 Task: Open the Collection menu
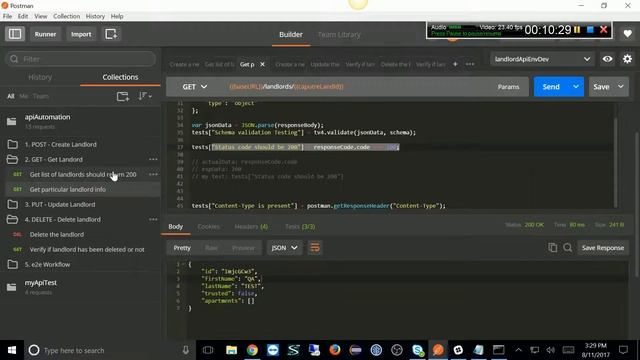[x=67, y=16]
